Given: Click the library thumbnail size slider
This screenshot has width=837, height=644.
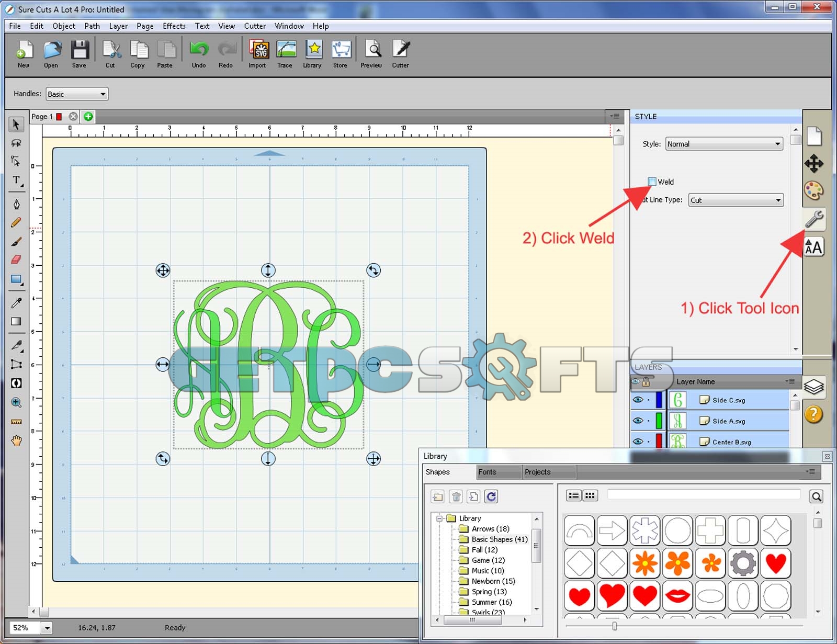Looking at the screenshot, I should point(614,626).
